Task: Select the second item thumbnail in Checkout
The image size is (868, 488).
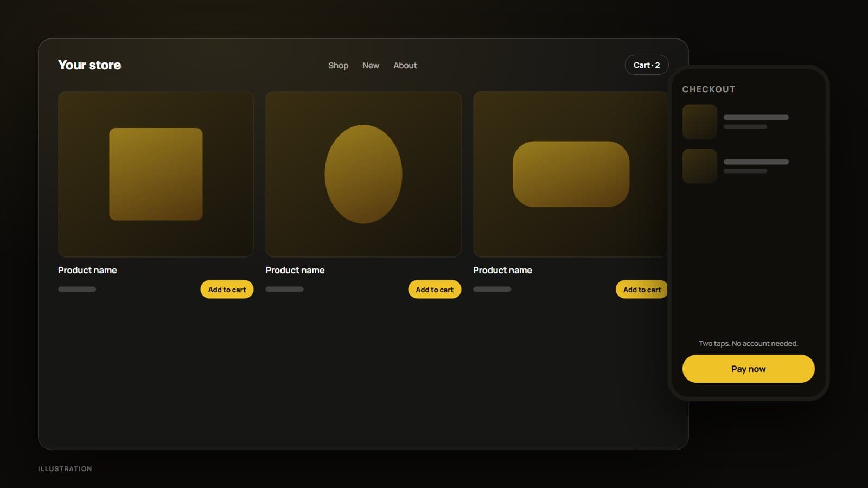Action: pyautogui.click(x=700, y=166)
